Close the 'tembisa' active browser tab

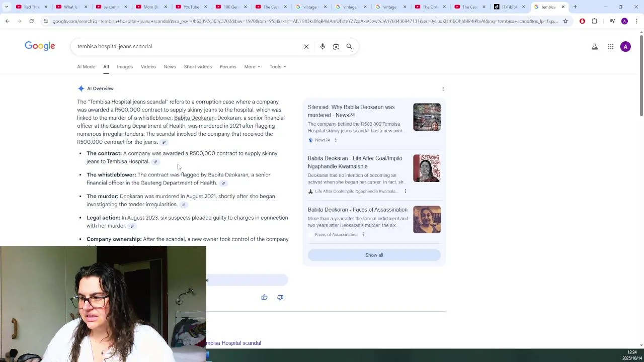pyautogui.click(x=563, y=7)
